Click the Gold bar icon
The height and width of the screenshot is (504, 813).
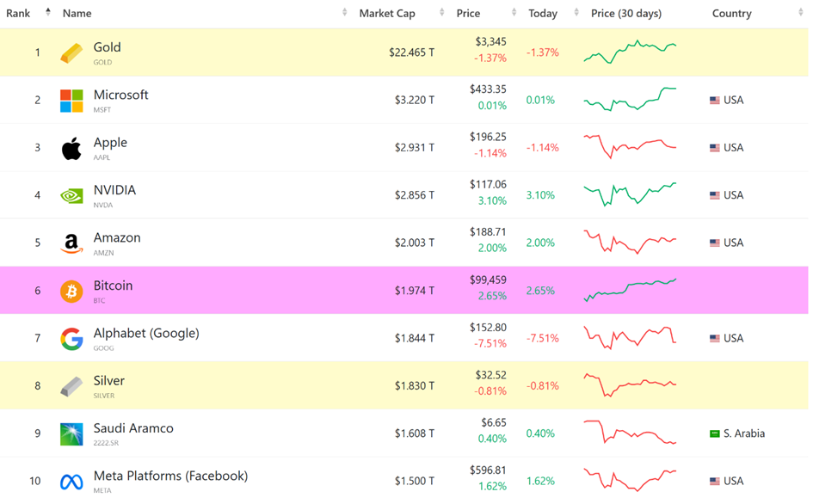[71, 53]
